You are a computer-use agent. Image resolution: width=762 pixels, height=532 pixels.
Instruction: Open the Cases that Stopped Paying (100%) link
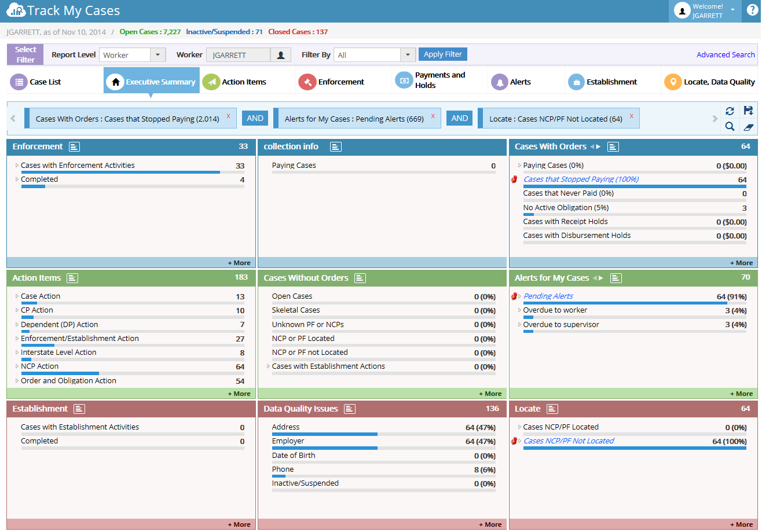[581, 179]
